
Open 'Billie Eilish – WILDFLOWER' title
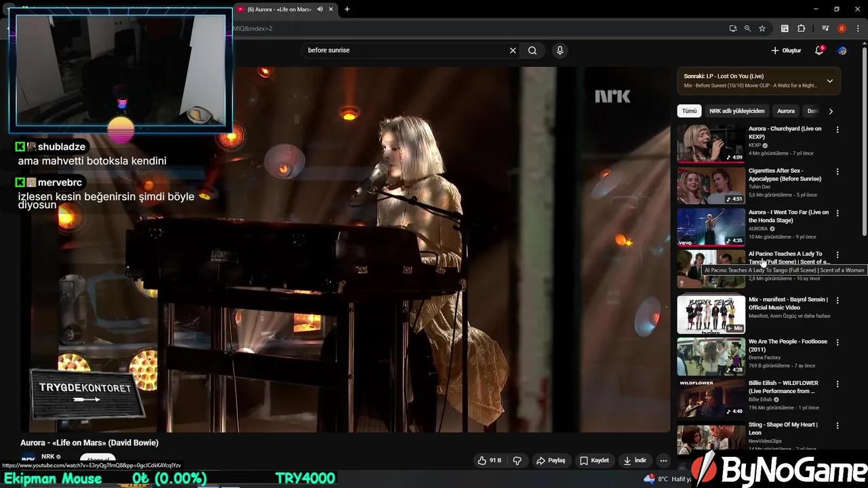[x=783, y=387]
